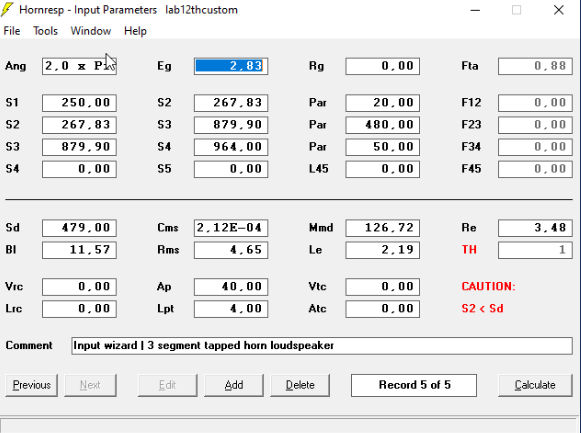The width and height of the screenshot is (581, 433).
Task: Select the Atc input field
Action: 382,309
